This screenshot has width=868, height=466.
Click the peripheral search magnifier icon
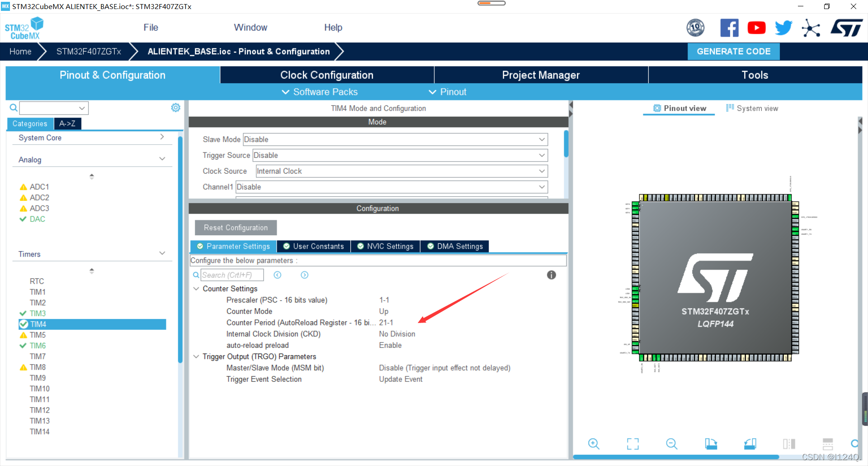coord(14,108)
